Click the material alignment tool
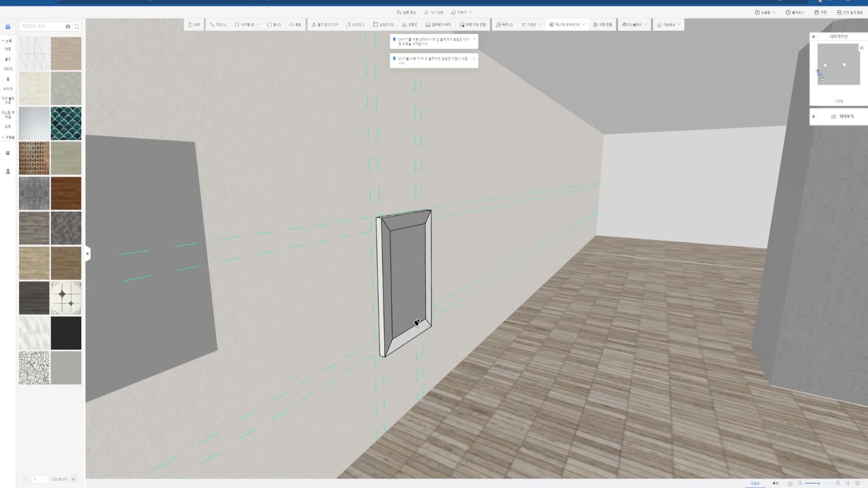The height and width of the screenshot is (488, 868). pos(602,25)
